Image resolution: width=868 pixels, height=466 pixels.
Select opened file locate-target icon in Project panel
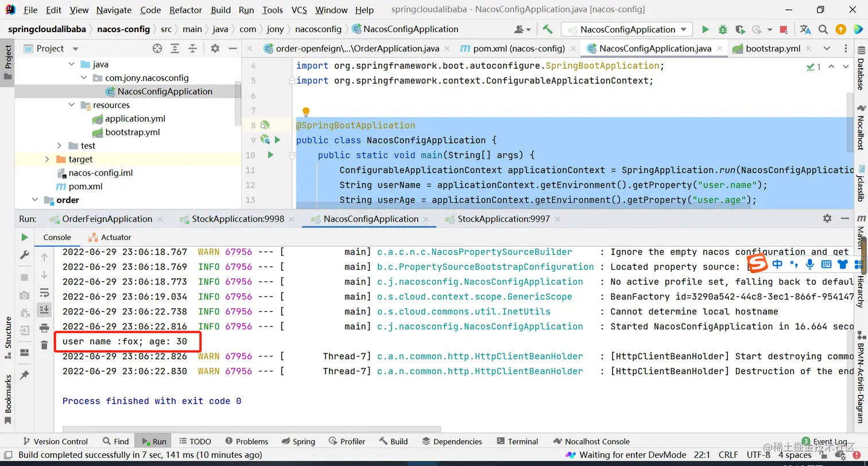coord(157,49)
